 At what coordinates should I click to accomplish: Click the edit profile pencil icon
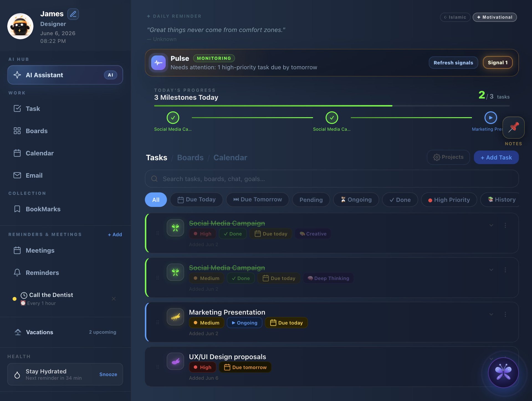click(73, 14)
